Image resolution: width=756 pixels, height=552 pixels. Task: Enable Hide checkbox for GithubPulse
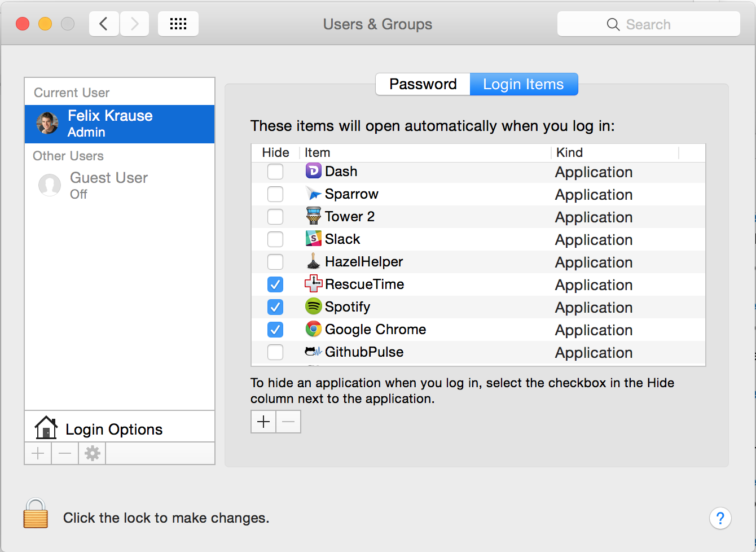(x=275, y=352)
